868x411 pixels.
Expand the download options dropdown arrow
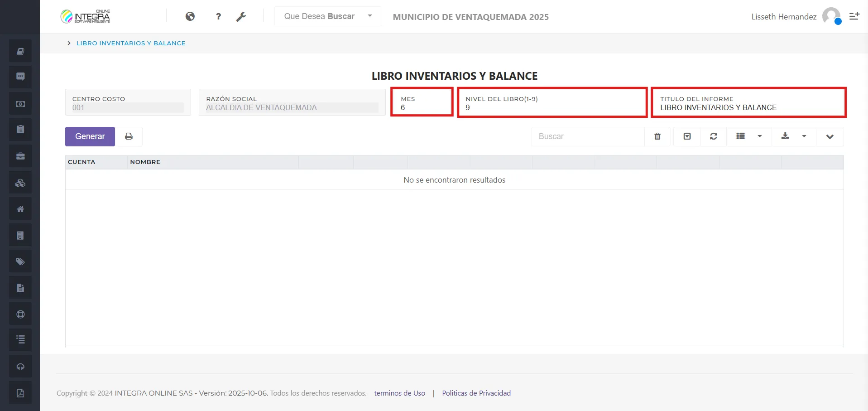tap(804, 136)
